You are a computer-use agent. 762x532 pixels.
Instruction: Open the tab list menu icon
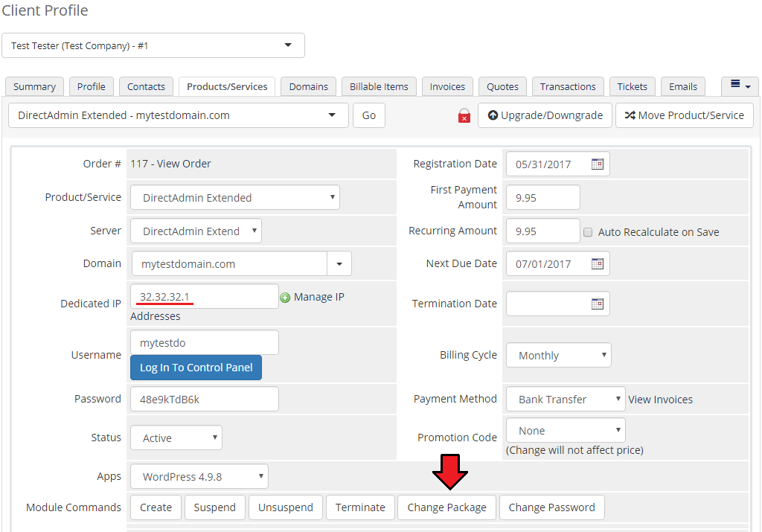(x=740, y=86)
